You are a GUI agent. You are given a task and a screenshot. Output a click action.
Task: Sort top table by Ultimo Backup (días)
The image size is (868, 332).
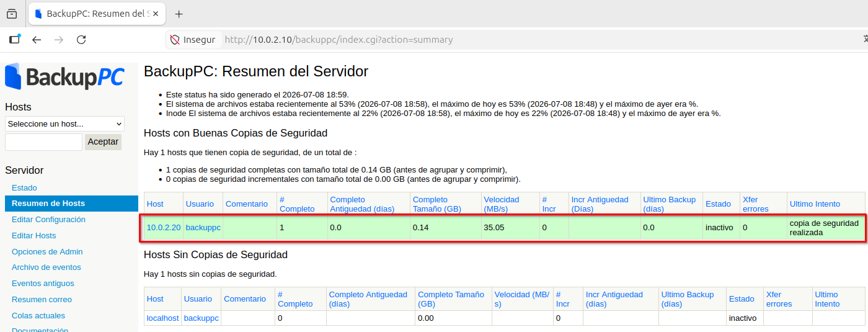coord(670,204)
